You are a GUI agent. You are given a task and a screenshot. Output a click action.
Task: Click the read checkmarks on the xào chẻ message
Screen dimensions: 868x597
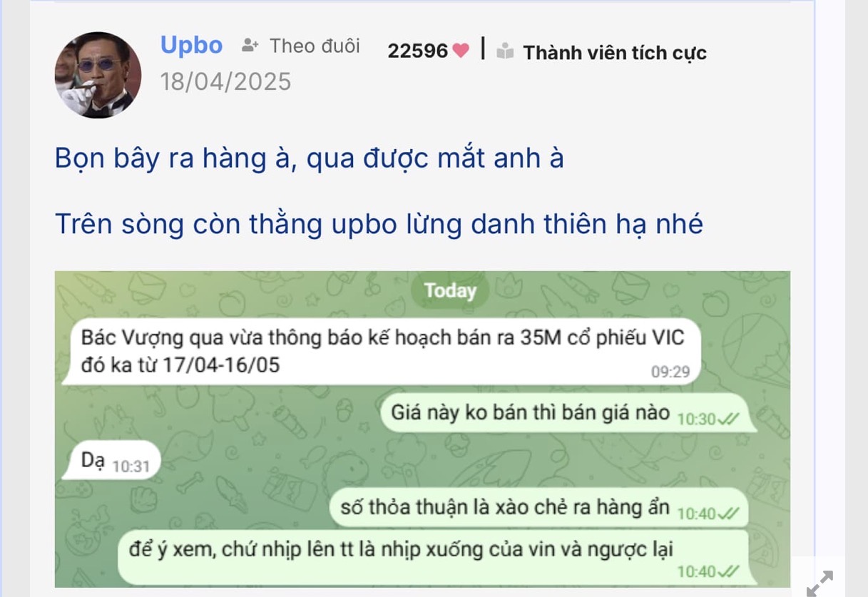(727, 513)
